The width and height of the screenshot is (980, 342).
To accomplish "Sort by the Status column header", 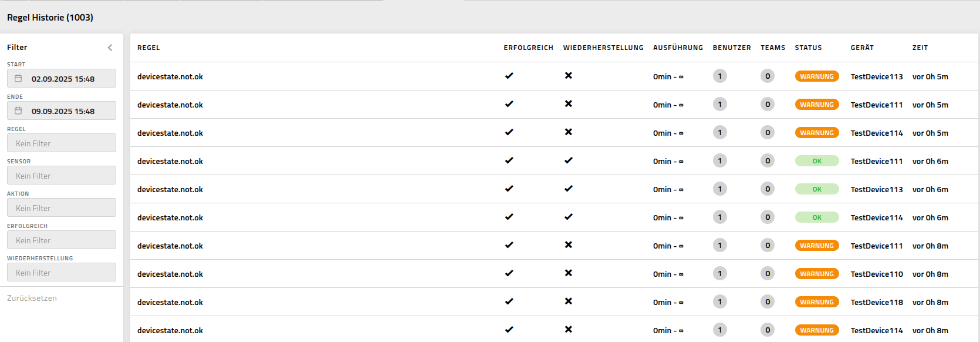I will tap(808, 48).
